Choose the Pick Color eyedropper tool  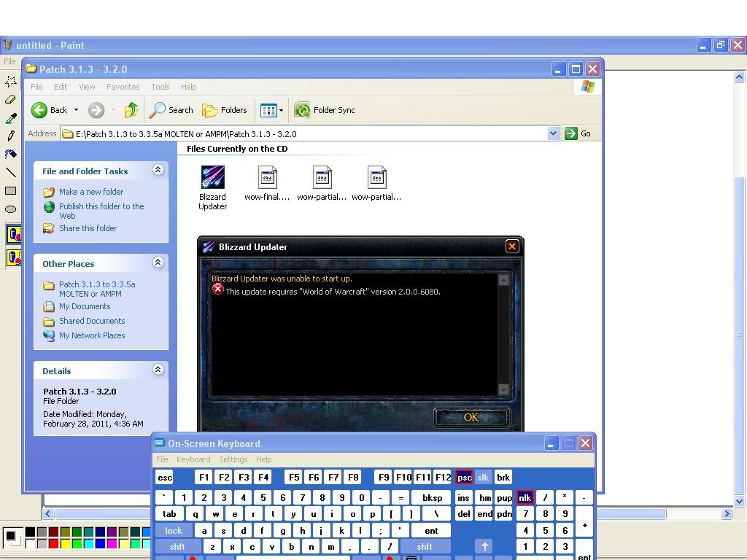(10, 117)
